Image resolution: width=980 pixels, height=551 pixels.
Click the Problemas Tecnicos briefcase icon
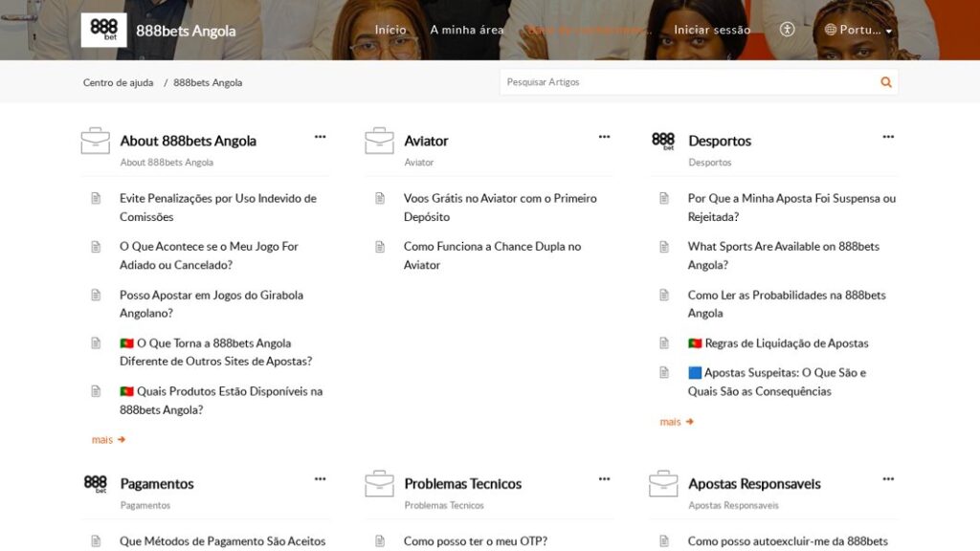379,483
